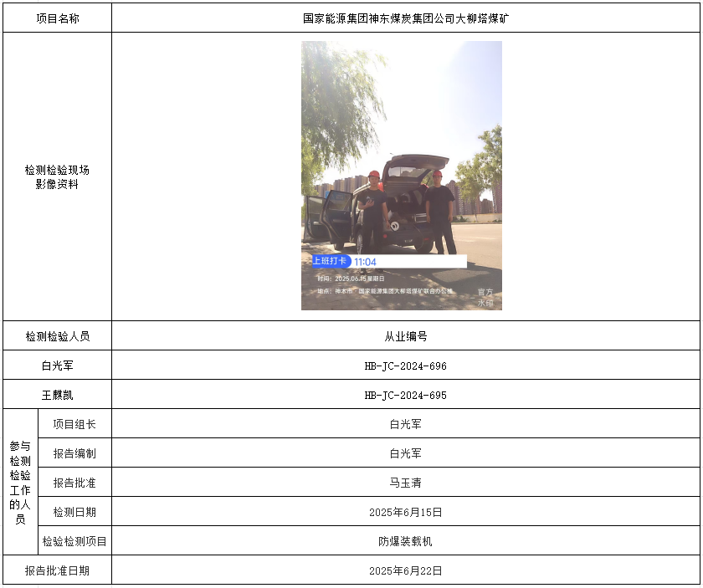The image size is (703, 588).
Task: Click the inspector name 王麒凯
Action: click(x=58, y=395)
